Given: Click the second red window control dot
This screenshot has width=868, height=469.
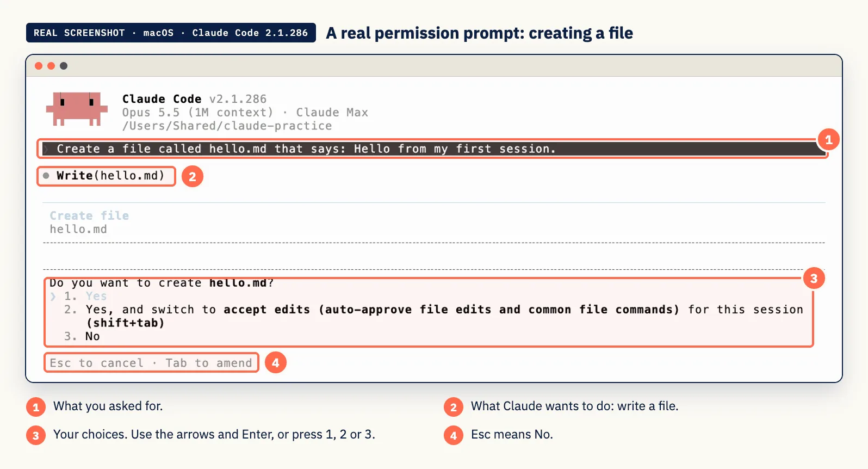Looking at the screenshot, I should [x=51, y=66].
